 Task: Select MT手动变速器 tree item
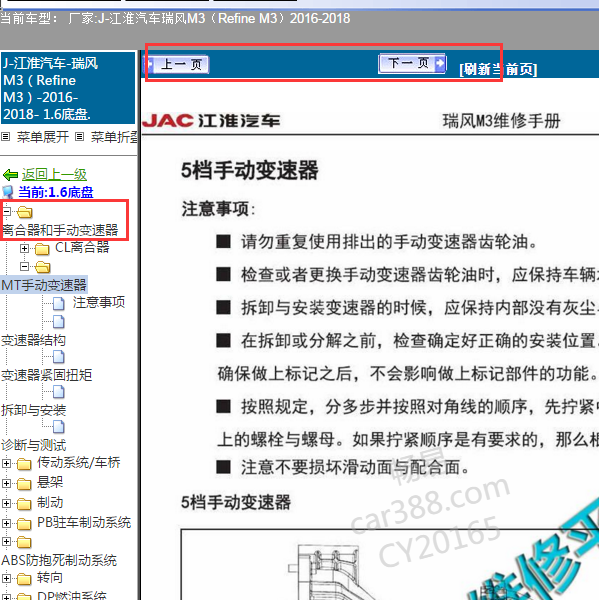(x=44, y=285)
